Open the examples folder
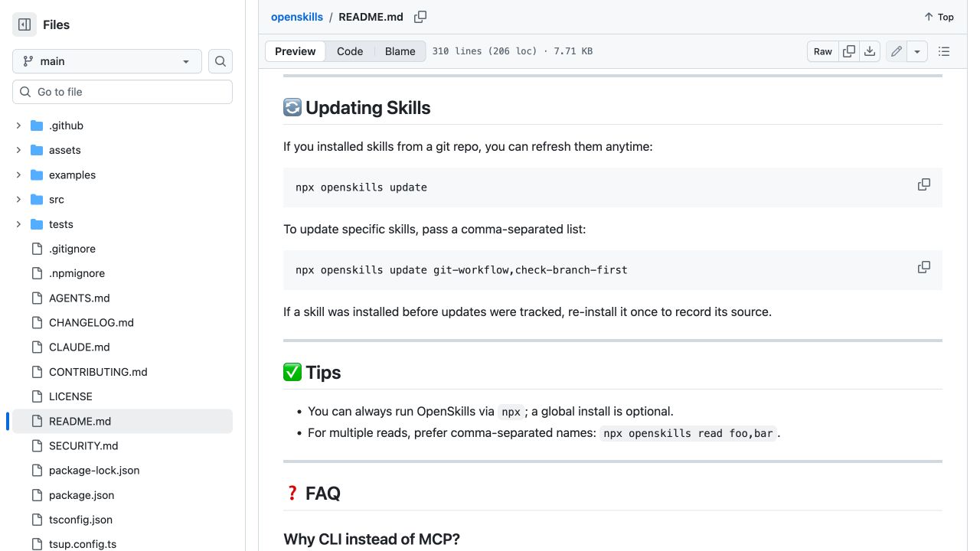Screen dimensions: 980x551 point(72,174)
